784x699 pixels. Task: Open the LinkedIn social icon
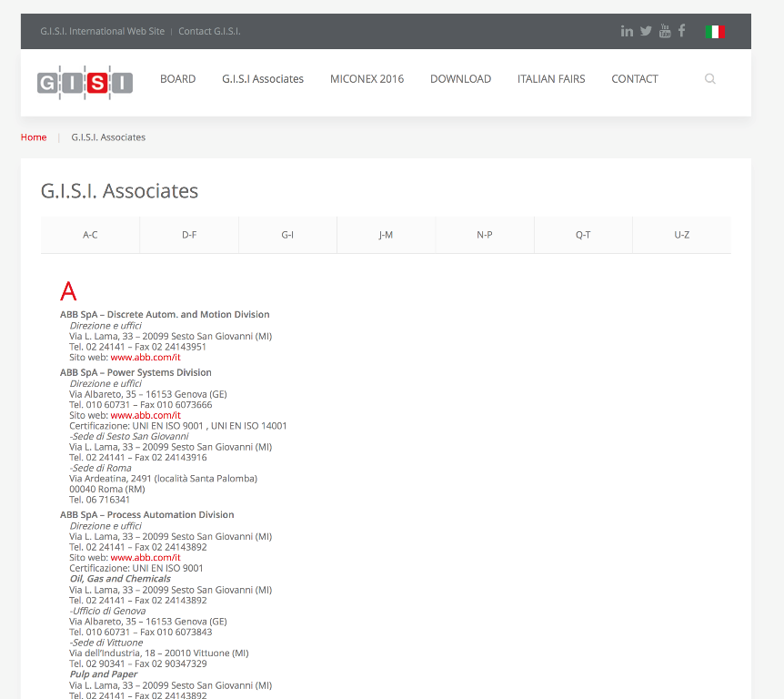tap(627, 31)
